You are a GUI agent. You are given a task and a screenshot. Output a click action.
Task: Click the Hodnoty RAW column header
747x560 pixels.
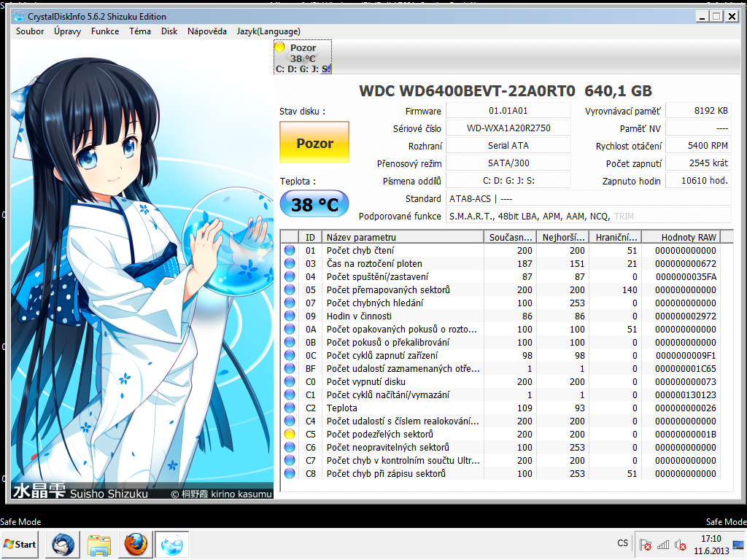coord(681,237)
